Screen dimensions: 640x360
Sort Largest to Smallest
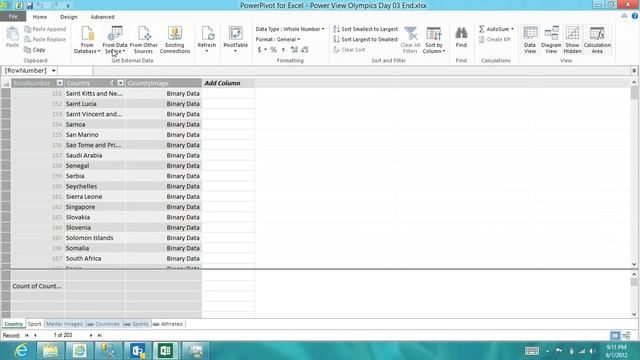(365, 39)
